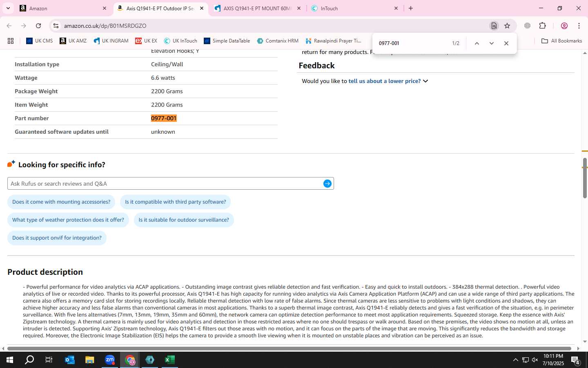Open UK INGRAM bookmark
588x368 pixels.
111,41
